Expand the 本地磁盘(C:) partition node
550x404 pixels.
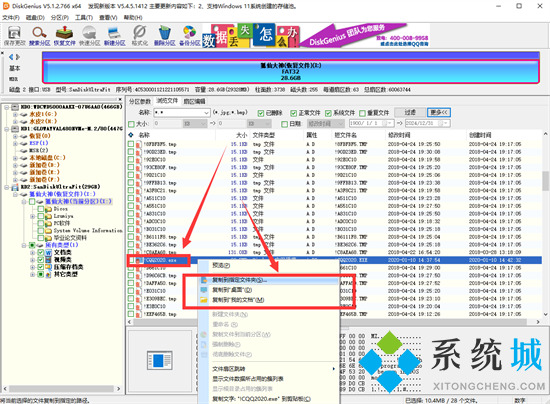click(x=15, y=158)
